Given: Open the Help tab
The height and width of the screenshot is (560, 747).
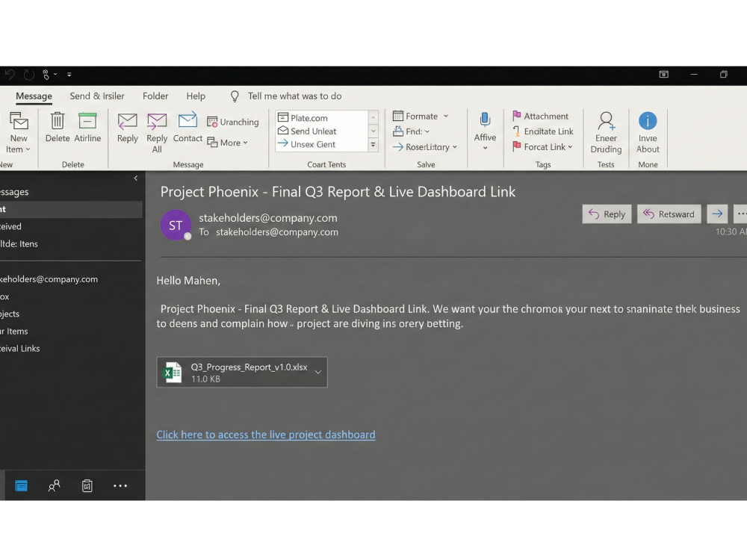Looking at the screenshot, I should [195, 96].
